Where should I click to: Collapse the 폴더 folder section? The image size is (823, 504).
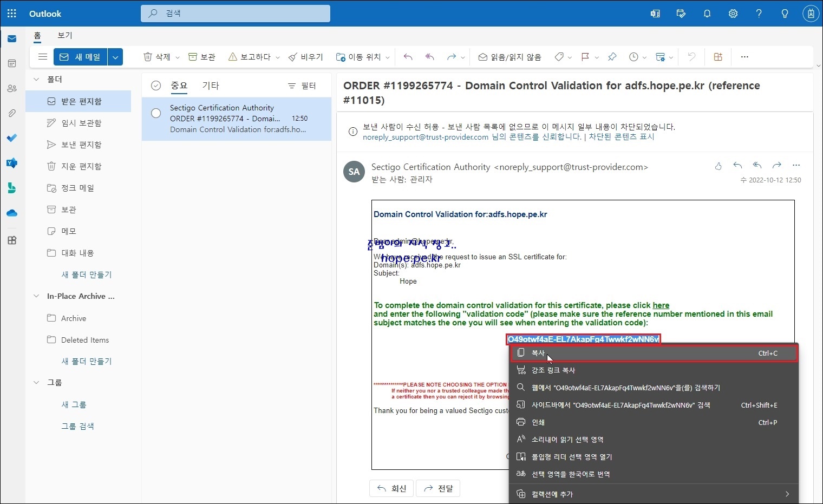(x=36, y=80)
